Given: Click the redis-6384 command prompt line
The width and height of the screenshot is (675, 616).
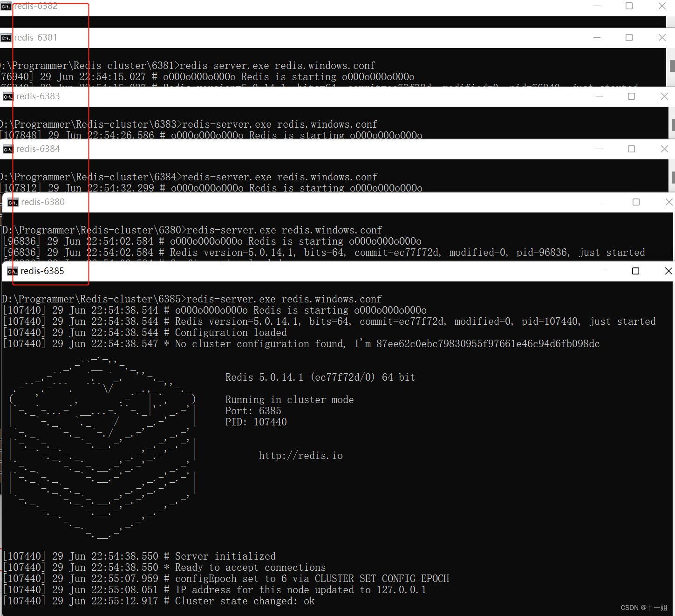Looking at the screenshot, I should 189,177.
